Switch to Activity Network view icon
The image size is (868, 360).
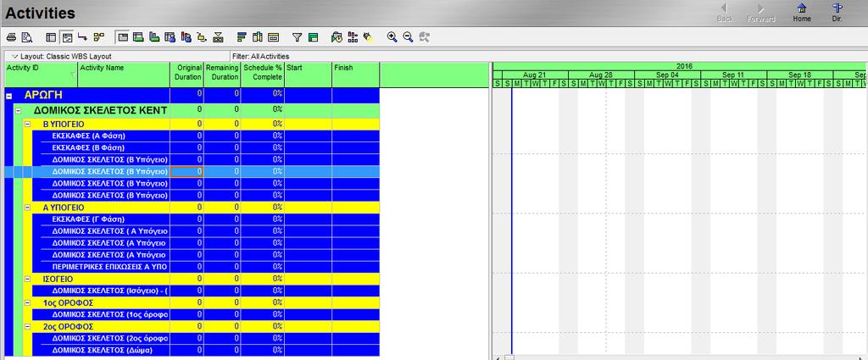98,37
